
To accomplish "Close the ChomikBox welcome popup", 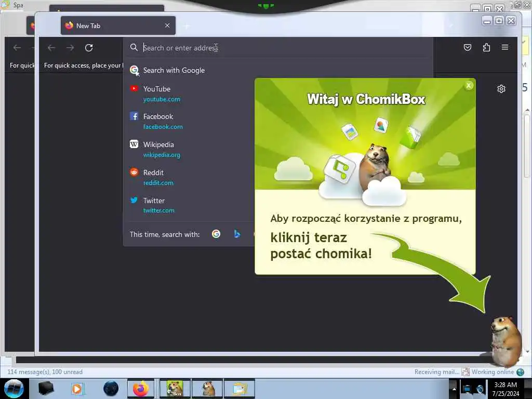I will [469, 86].
